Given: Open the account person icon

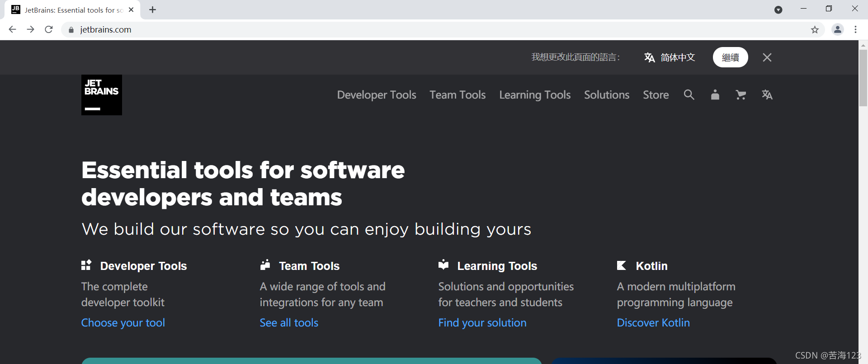Looking at the screenshot, I should click(x=715, y=95).
